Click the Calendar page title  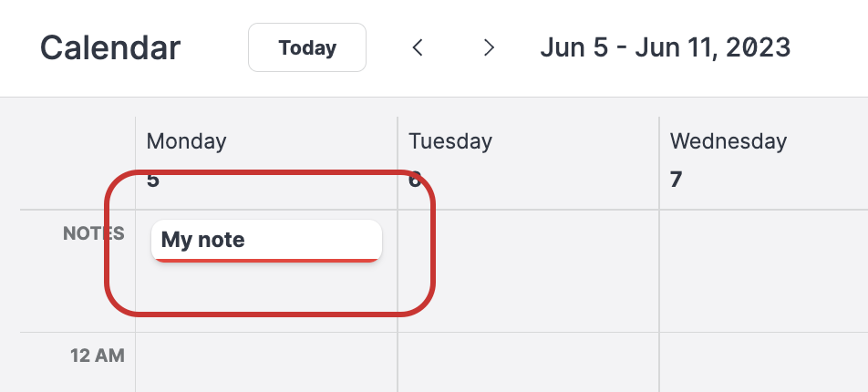(x=110, y=47)
